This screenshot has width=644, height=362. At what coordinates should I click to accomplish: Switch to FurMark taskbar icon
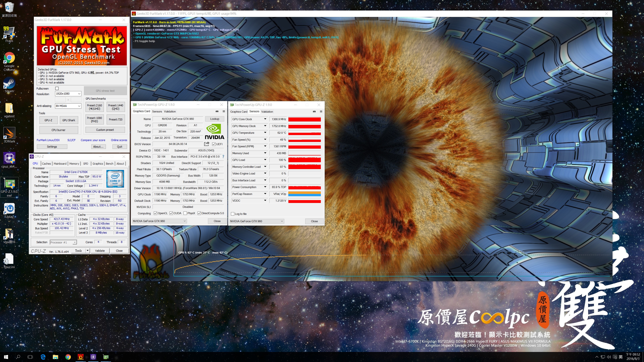[80, 357]
